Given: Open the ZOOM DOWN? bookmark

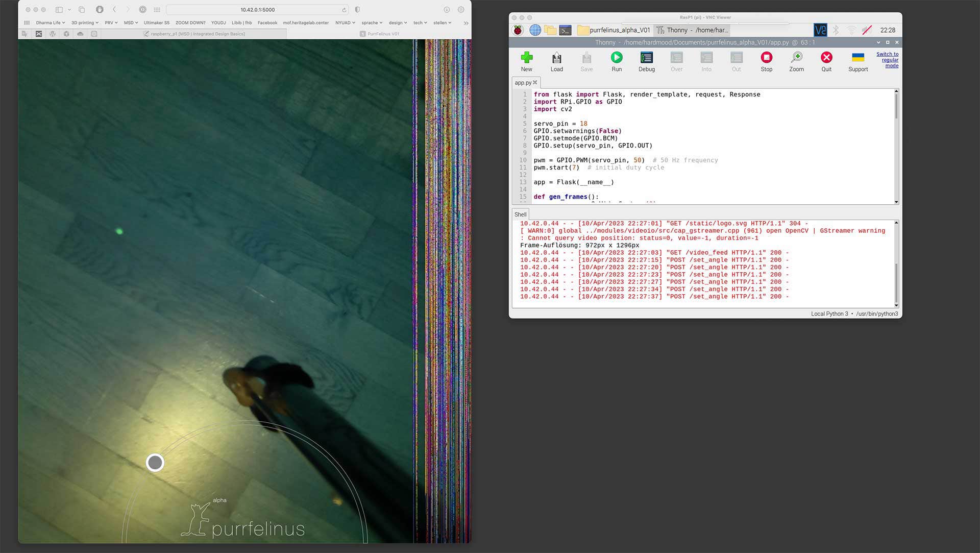Looking at the screenshot, I should click(190, 23).
